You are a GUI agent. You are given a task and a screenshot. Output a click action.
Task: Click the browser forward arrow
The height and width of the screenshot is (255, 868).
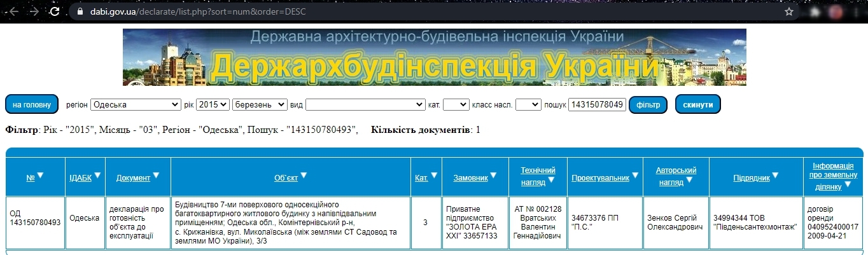[x=34, y=11]
